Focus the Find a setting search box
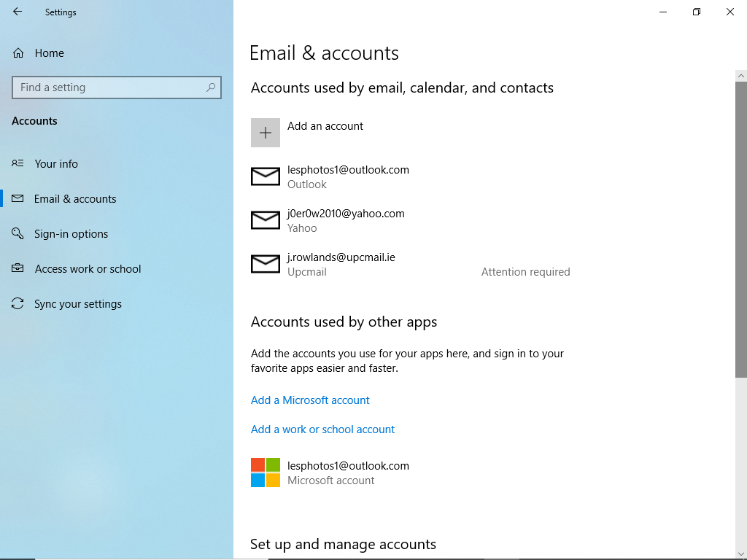 coord(117,87)
